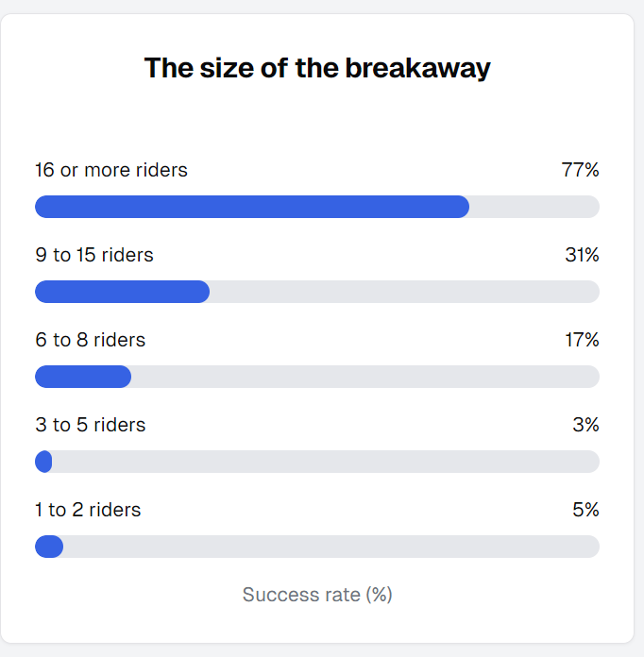Select the blue bar for 6 to 8 riders
The image size is (644, 657).
pyautogui.click(x=83, y=377)
